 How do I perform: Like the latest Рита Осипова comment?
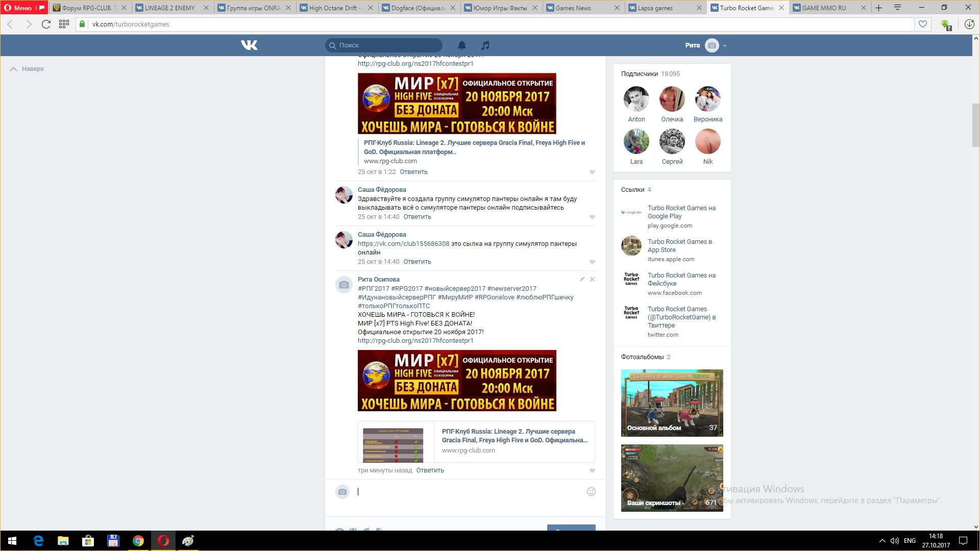click(592, 470)
